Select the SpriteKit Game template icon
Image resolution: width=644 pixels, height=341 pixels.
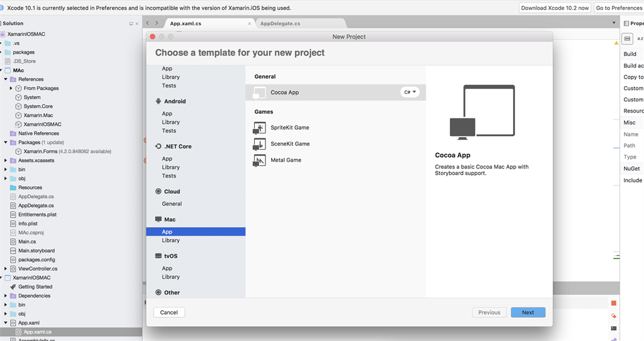pos(259,128)
